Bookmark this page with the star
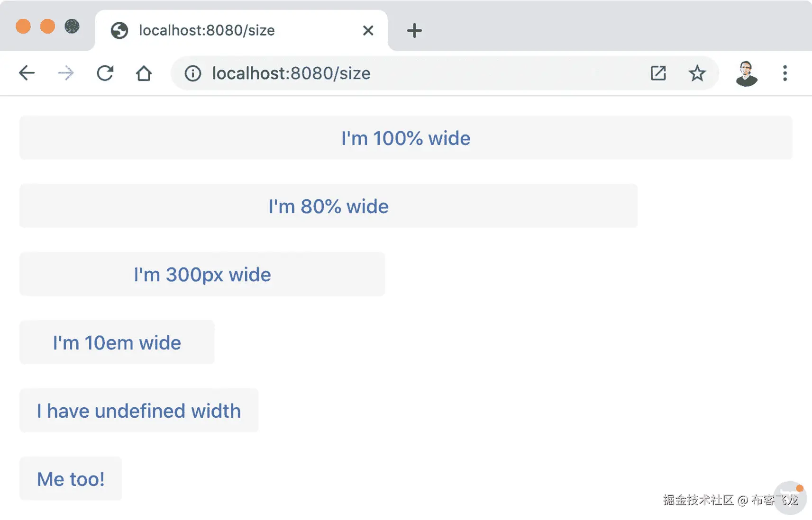The height and width of the screenshot is (520, 812). coord(697,73)
